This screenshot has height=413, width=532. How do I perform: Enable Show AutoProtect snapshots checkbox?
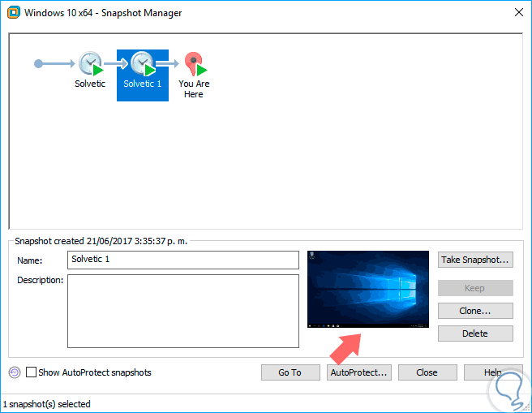31,372
